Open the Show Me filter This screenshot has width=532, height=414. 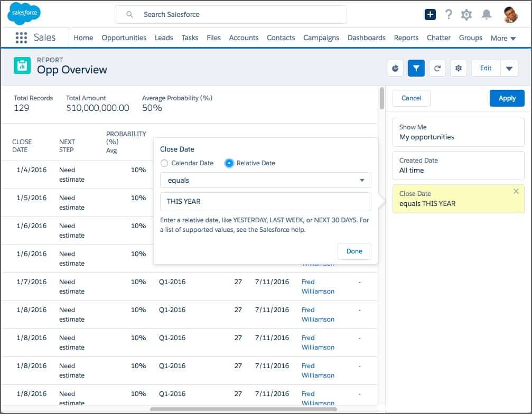tap(459, 132)
